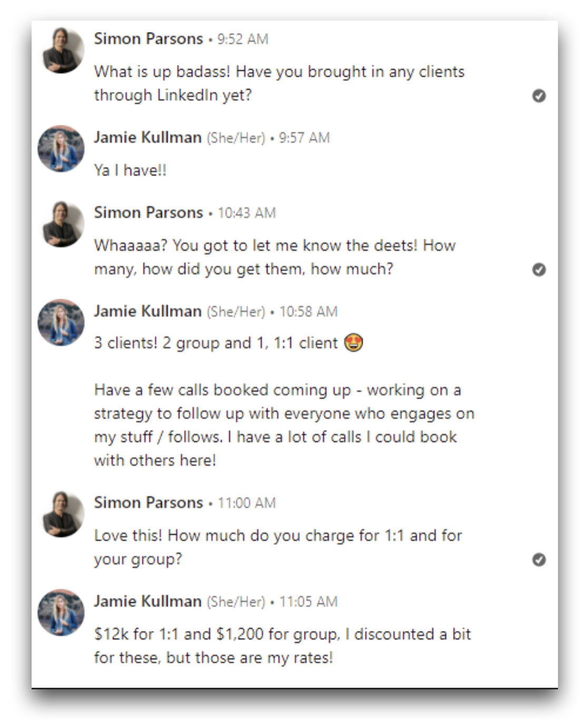Click Jamie Kullman's photo on the 10:58 AM message
This screenshot has width=588, height=722.
coord(61,323)
